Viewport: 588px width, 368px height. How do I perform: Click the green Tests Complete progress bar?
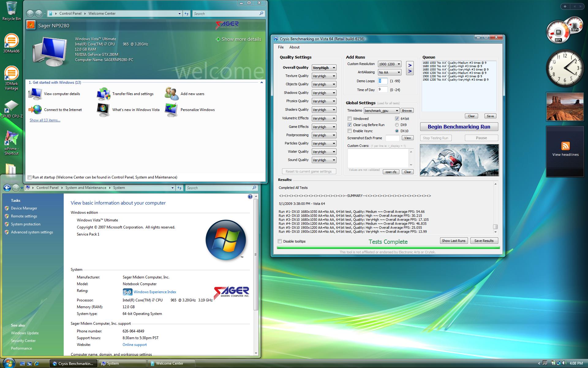pyautogui.click(x=388, y=247)
